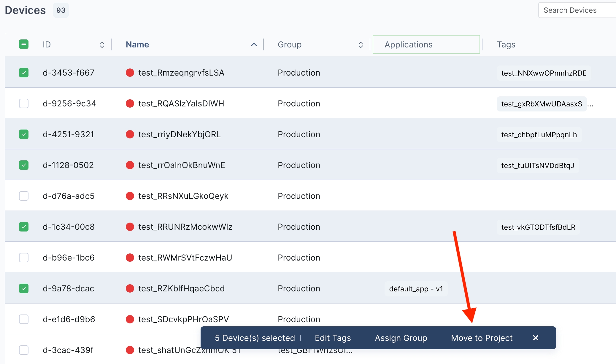This screenshot has height=364, width=616.
Task: Toggle the select-all header checkbox
Action: (24, 44)
